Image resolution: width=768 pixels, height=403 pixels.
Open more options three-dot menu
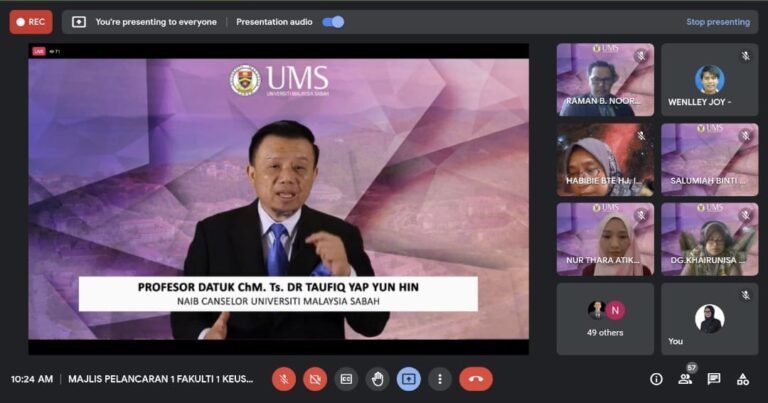coord(439,379)
